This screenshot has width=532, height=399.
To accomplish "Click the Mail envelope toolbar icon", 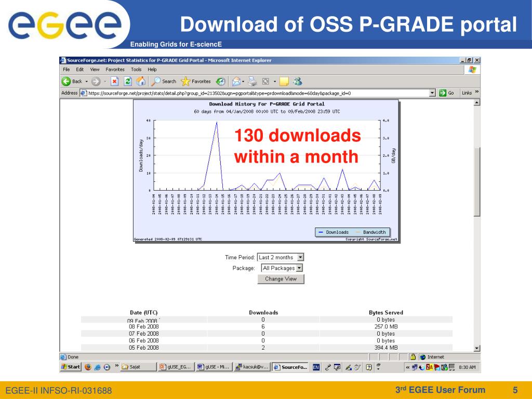I will tap(236, 82).
